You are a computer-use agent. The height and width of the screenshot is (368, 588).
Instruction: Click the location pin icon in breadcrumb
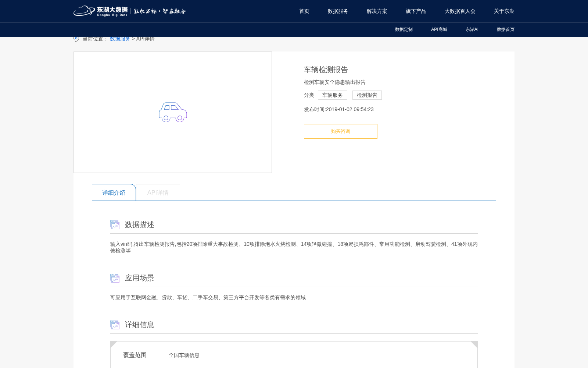(x=76, y=39)
